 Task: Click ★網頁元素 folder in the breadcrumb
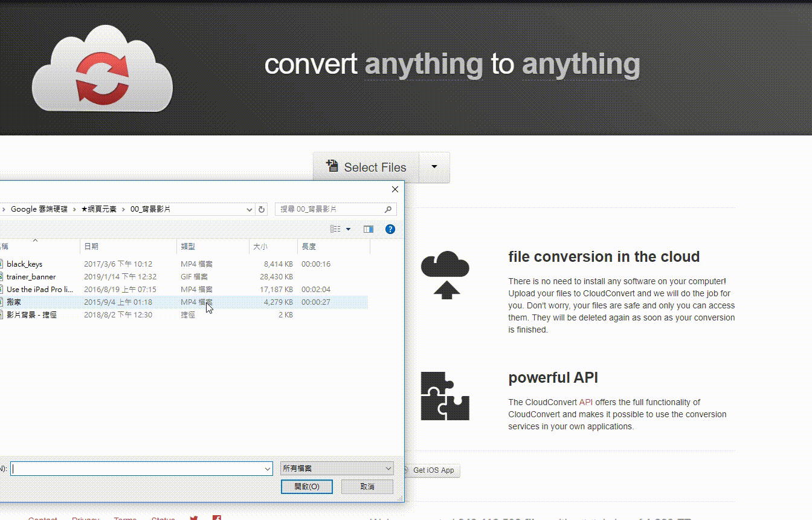99,209
